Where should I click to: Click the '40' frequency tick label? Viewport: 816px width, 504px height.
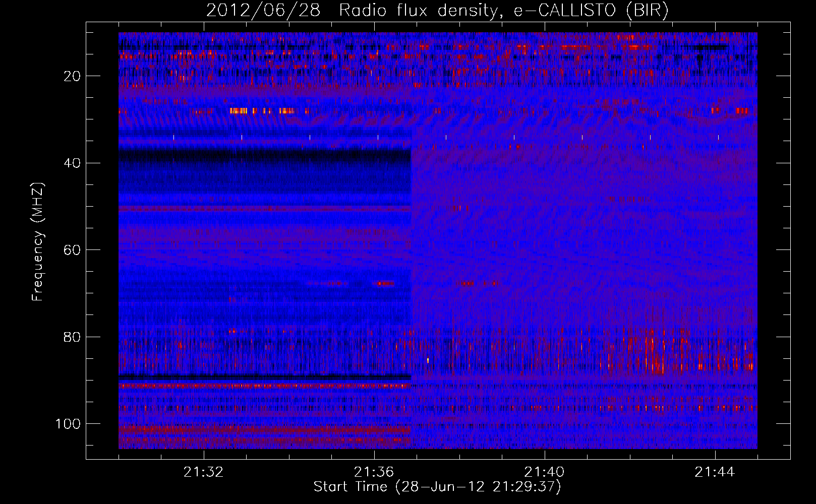pos(73,163)
